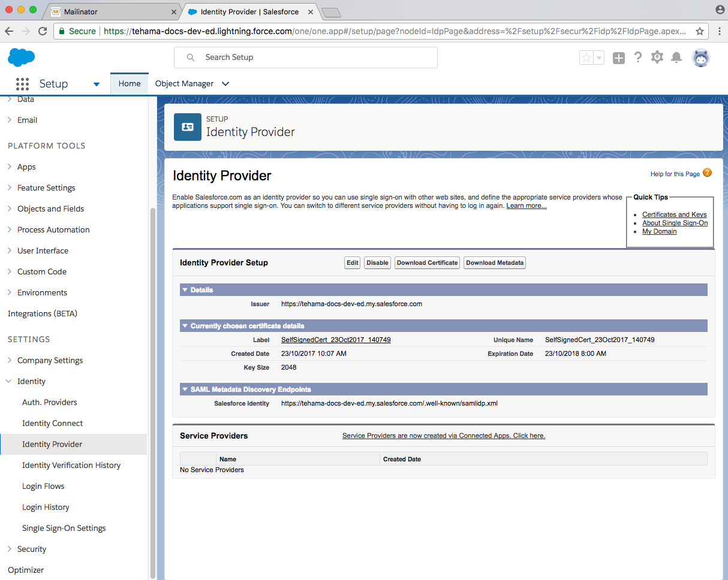Click the browser reload button
This screenshot has width=728, height=580.
[43, 31]
